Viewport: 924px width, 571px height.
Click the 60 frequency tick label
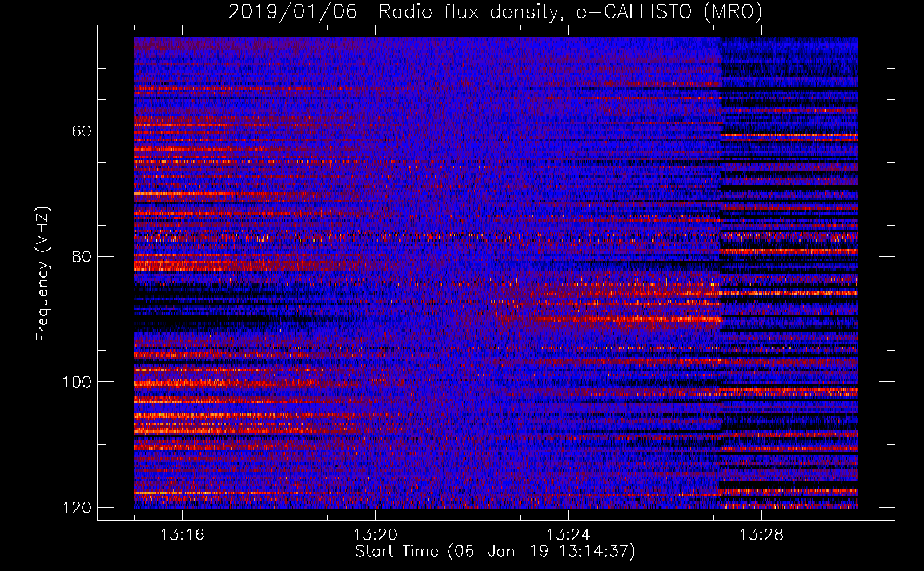82,131
